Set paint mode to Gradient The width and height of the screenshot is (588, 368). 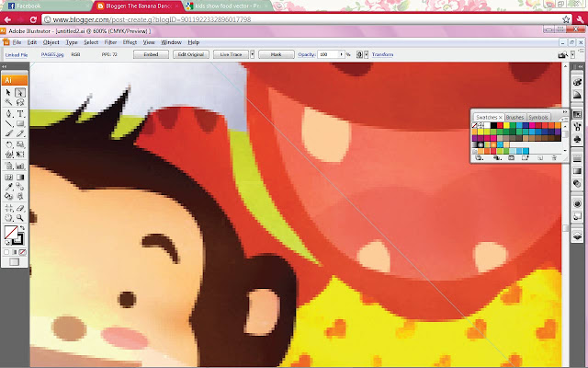tap(15, 252)
